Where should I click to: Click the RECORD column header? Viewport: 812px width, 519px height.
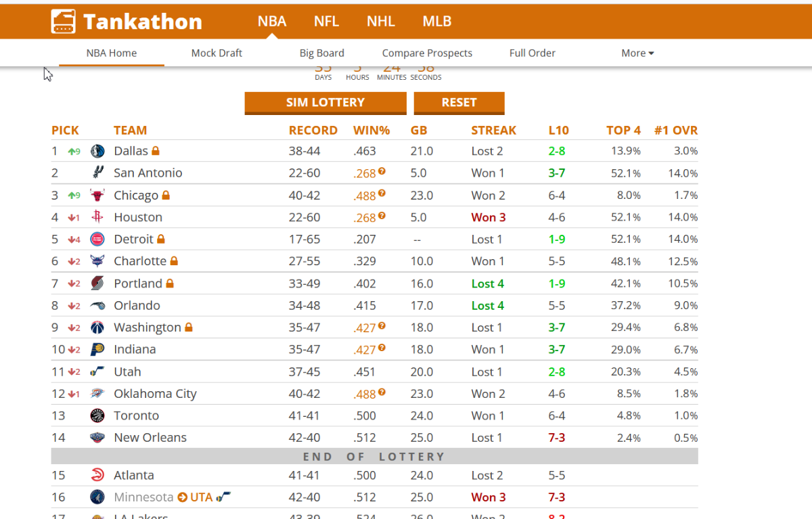pos(313,131)
